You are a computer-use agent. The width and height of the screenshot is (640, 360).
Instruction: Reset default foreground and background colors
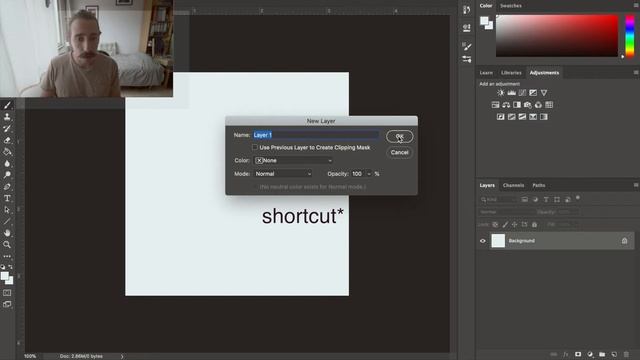[3, 267]
